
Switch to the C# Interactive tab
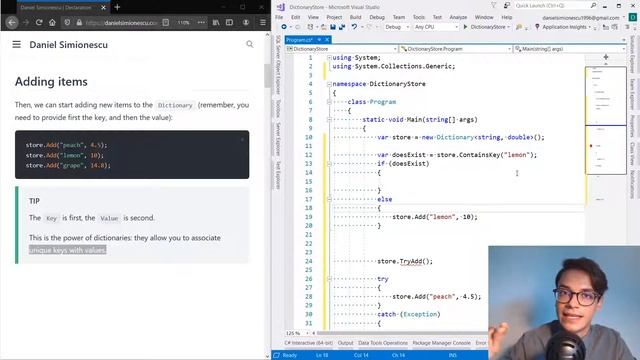click(x=309, y=343)
